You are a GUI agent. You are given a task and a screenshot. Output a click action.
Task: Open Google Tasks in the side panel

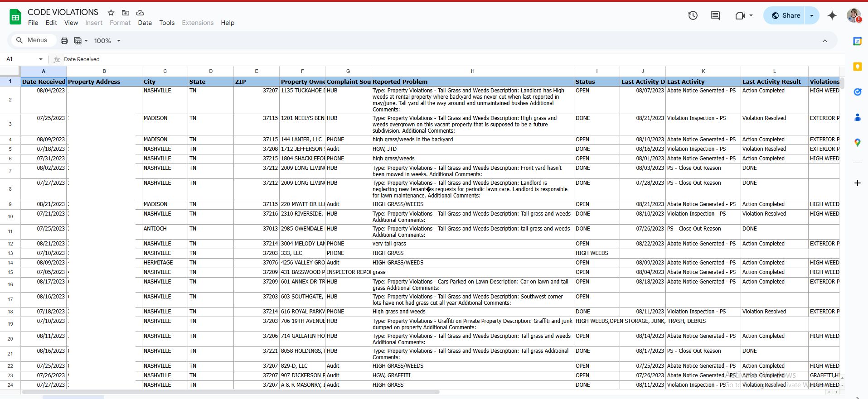pyautogui.click(x=857, y=92)
